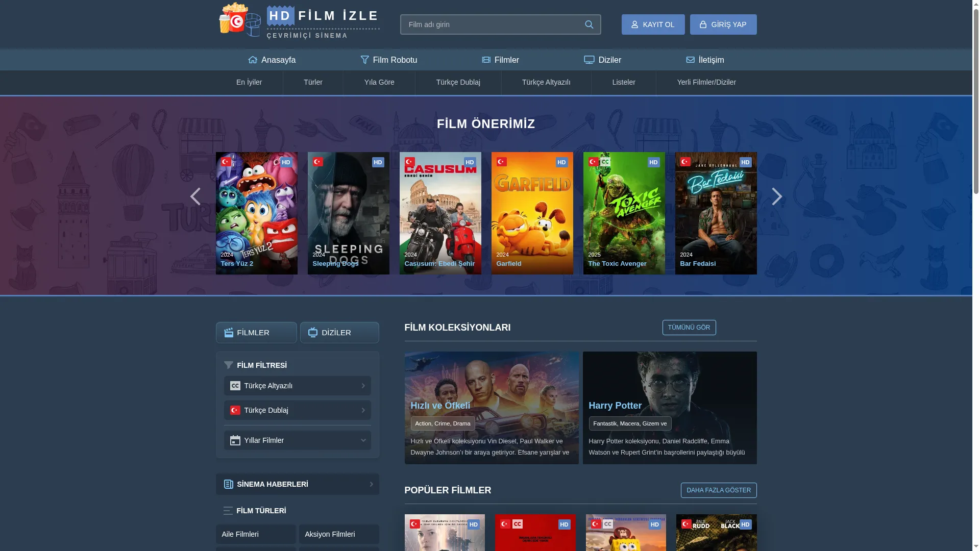The height and width of the screenshot is (551, 980).
Task: Click the CC icon in Türkçe Altyazılı filter
Action: [x=235, y=386]
